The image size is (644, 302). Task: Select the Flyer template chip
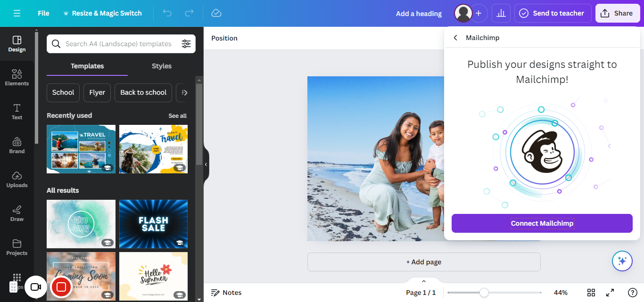tap(97, 92)
